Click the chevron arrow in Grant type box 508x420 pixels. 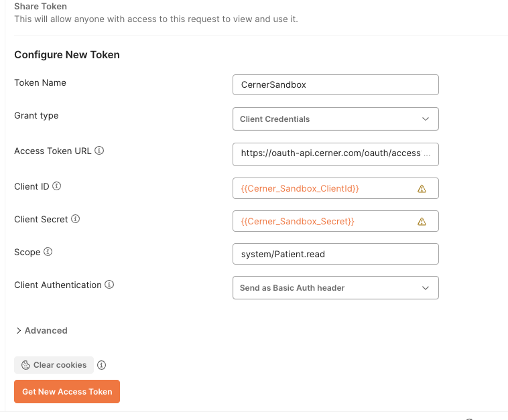(x=426, y=119)
